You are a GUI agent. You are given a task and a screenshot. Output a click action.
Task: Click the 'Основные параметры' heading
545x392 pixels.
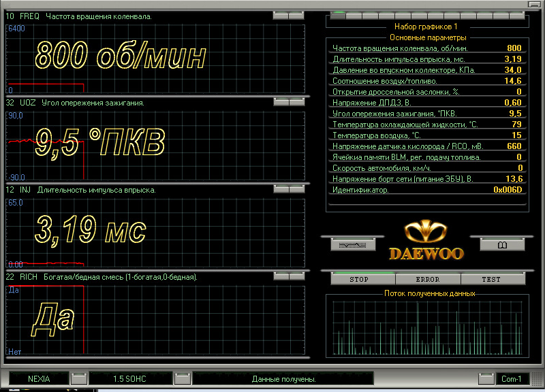[428, 37]
